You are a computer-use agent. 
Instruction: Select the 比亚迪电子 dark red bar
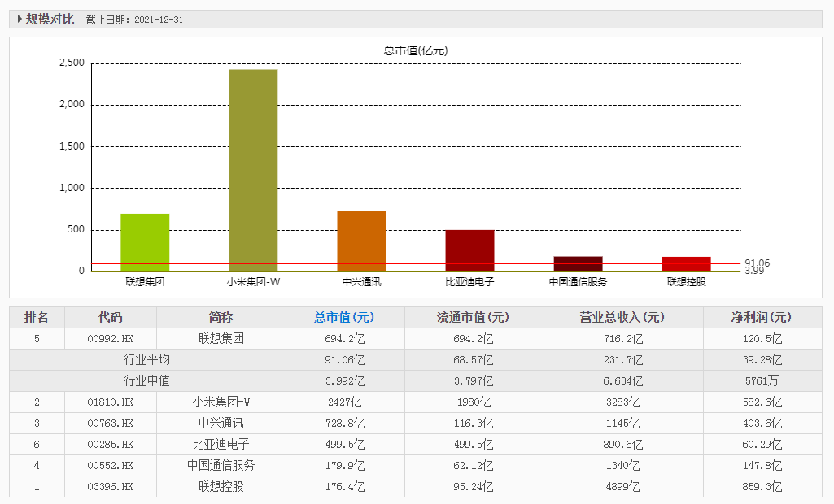pyautogui.click(x=469, y=250)
